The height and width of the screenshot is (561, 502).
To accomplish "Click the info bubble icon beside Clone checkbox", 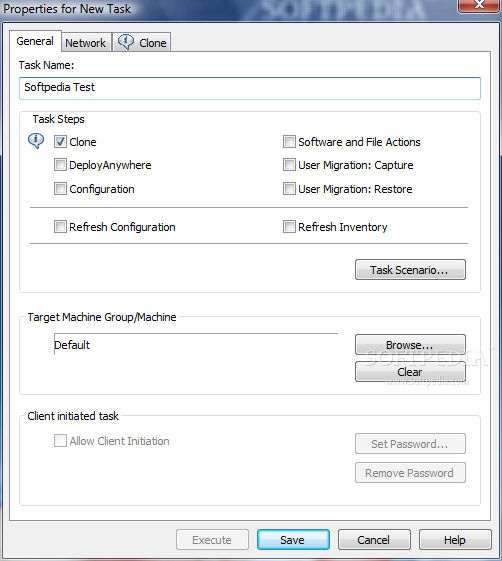I will [36, 141].
